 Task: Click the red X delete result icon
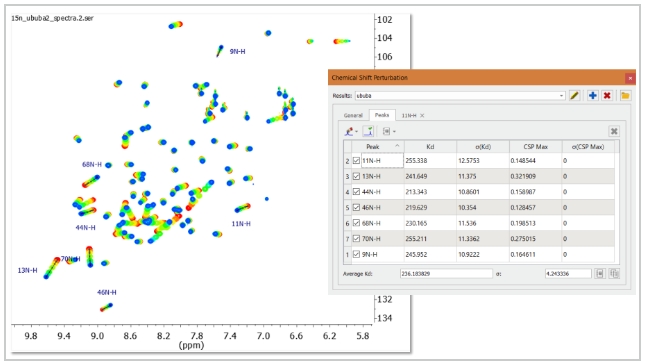[x=607, y=96]
